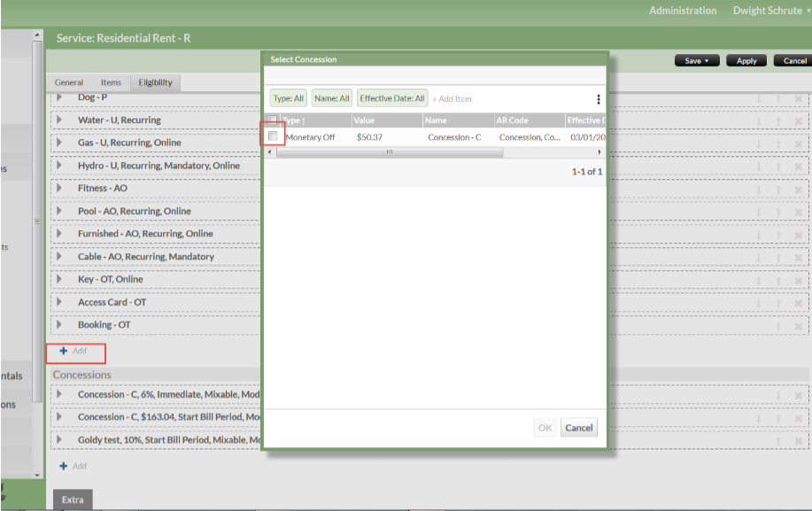
Task: Check the Monetary Off row checkbox
Action: 274,136
